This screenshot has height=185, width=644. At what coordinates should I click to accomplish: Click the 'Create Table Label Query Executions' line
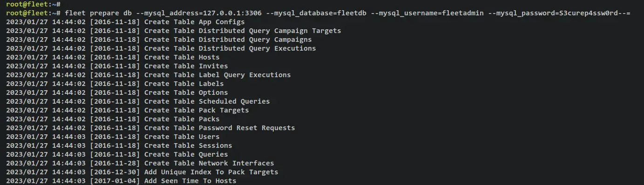point(149,75)
